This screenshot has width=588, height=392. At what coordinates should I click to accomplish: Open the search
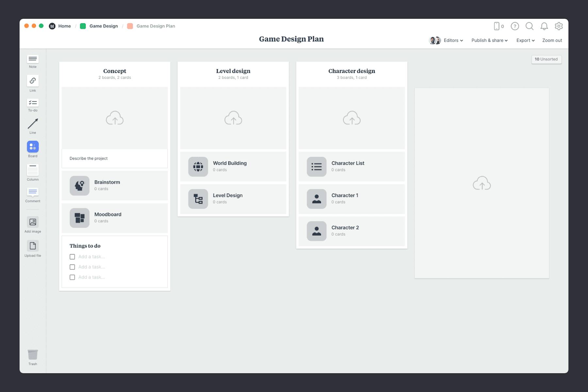[x=530, y=26]
